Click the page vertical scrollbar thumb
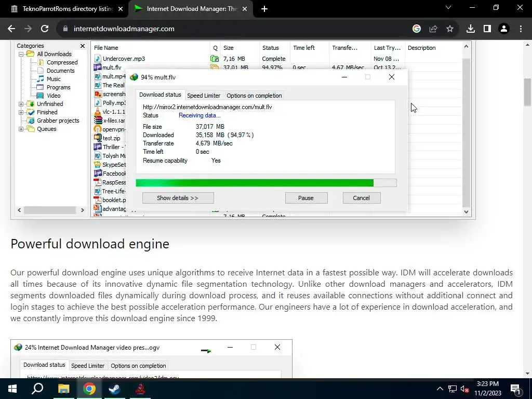The image size is (532, 399). click(527, 92)
